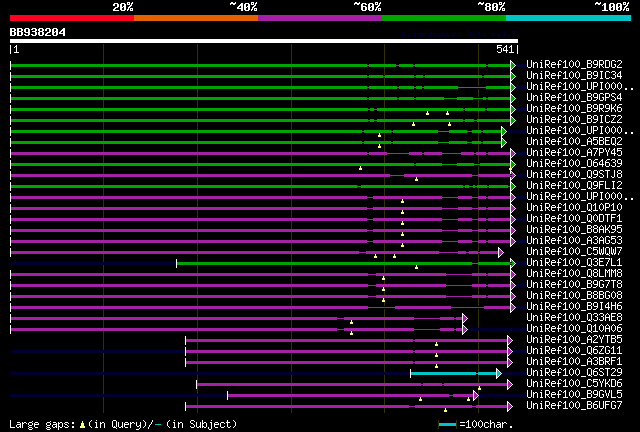
Task: Click the purple arrowhead of UniRef100_Q33AE8
Action: pos(465,318)
